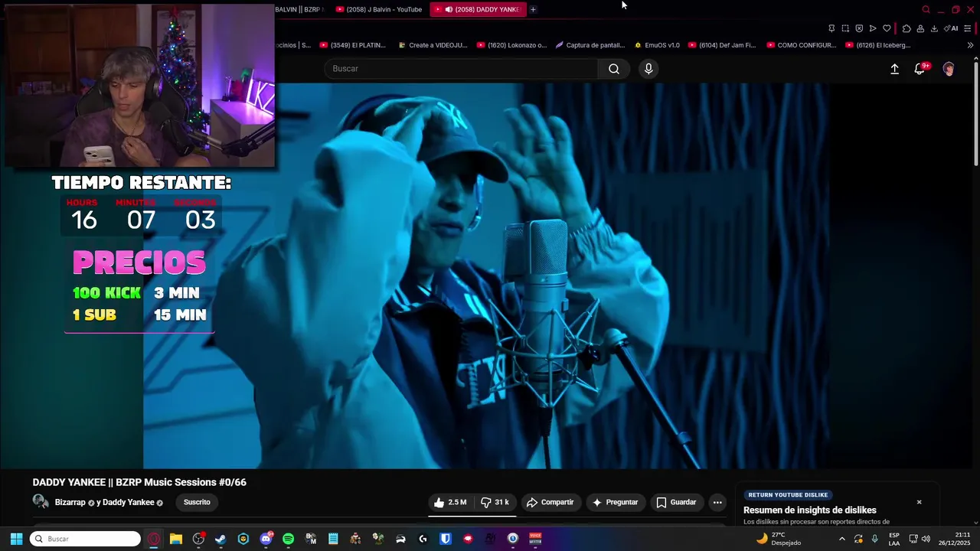Open the browser AI assistant icon
This screenshot has width=980, height=551.
pos(951,28)
